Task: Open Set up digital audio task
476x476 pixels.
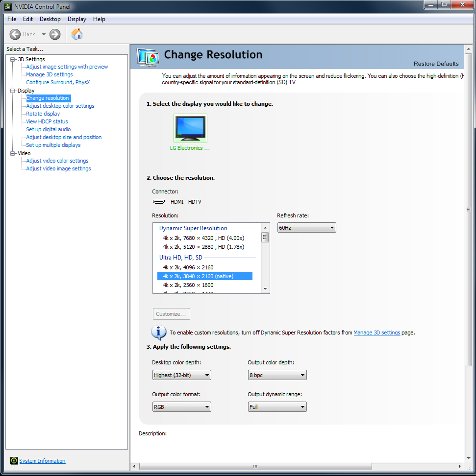Action: [49, 129]
